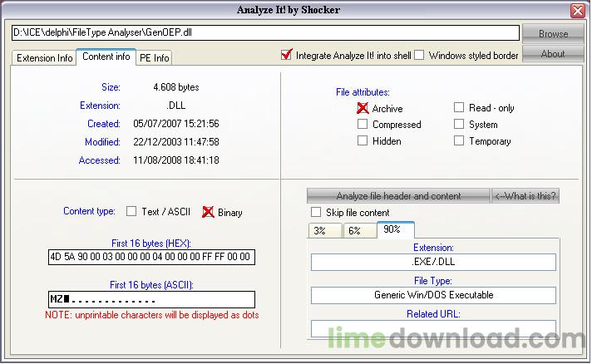Check the Compressed attribute

pyautogui.click(x=363, y=124)
